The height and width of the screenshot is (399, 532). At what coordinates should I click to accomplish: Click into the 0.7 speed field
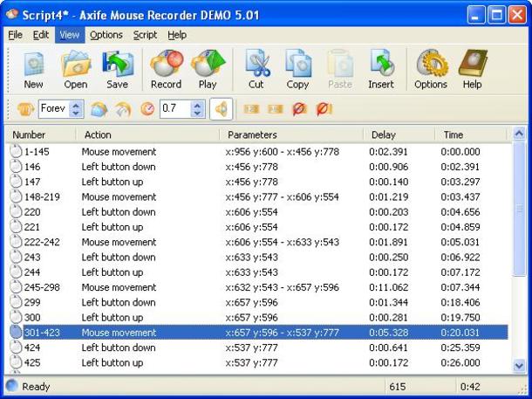pos(175,109)
